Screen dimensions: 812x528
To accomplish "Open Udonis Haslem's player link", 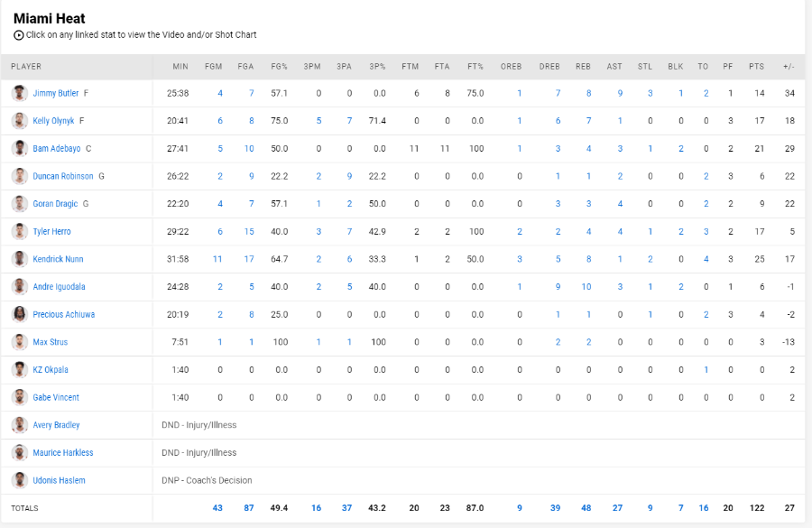I will point(59,480).
